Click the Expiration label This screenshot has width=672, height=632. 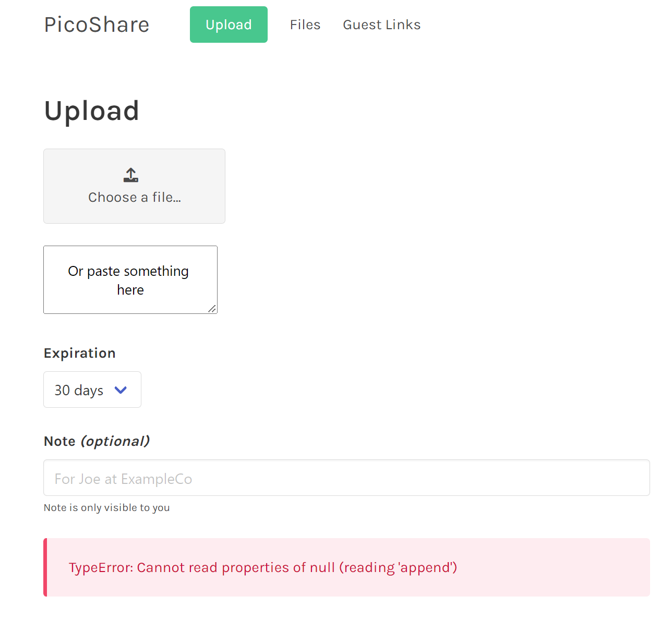point(79,353)
